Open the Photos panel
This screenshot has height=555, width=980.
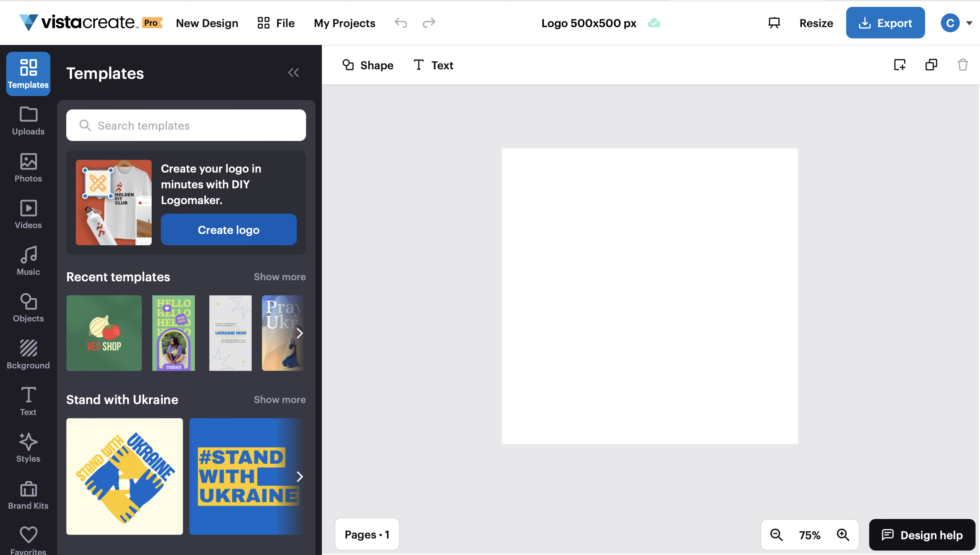pyautogui.click(x=28, y=168)
